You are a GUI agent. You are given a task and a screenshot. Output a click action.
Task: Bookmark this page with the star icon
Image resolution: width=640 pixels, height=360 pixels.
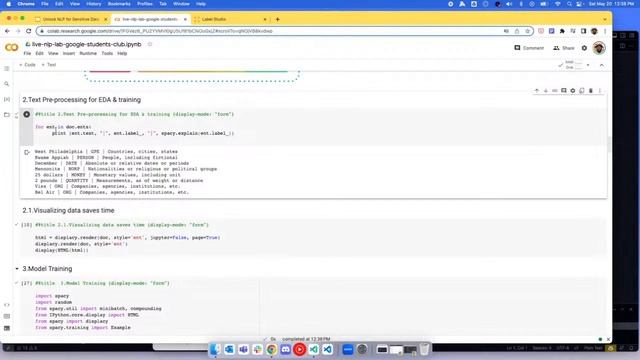click(527, 31)
